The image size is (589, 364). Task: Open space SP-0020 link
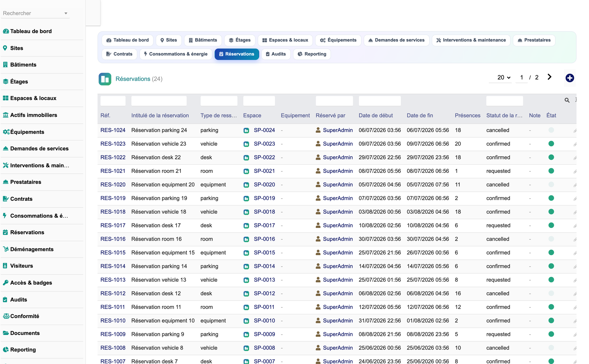coord(265,185)
